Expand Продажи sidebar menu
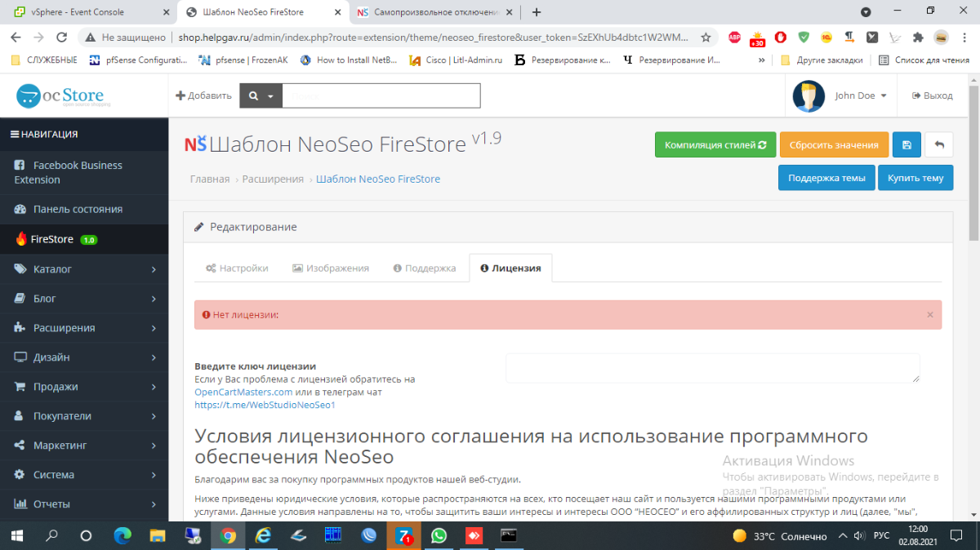 click(84, 386)
